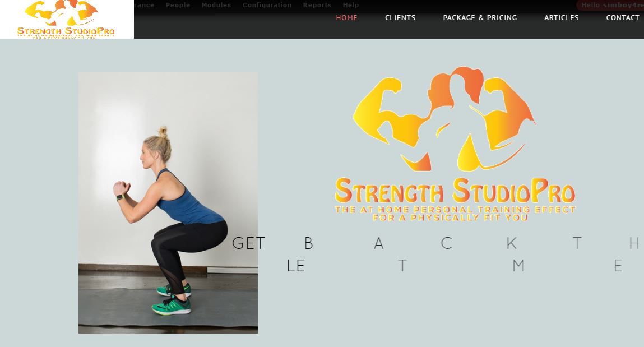Screen dimensions: 644x347
Task: Click the squatting woman photo
Action: (x=168, y=202)
